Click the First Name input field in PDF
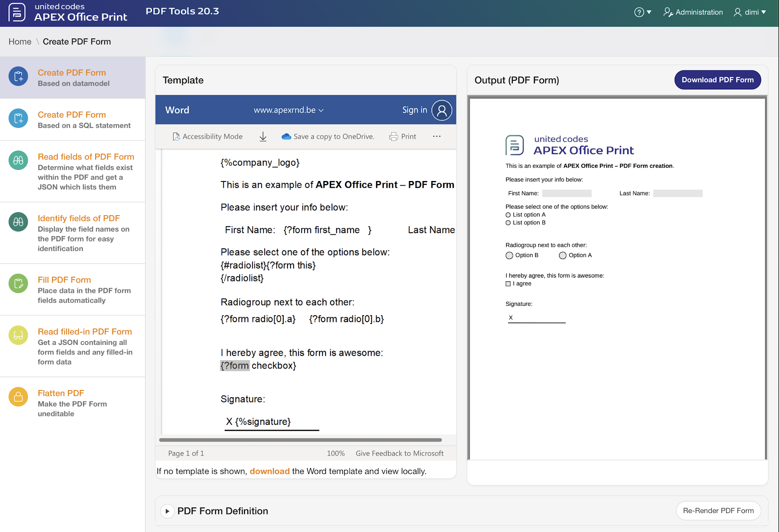 566,194
